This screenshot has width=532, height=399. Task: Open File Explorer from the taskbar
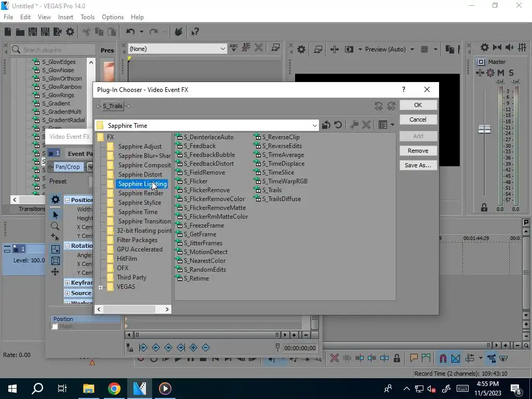pos(89,389)
